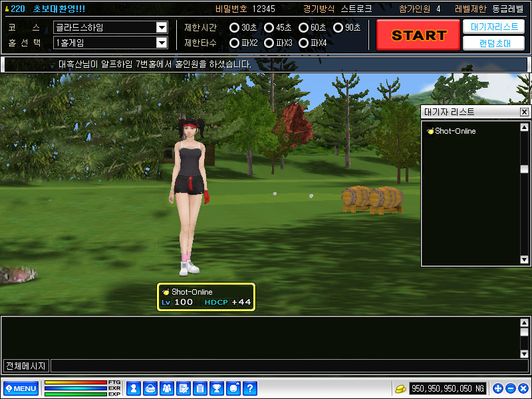532x399 pixels.
Task: Select the 60초 time limit option
Action: coord(303,27)
